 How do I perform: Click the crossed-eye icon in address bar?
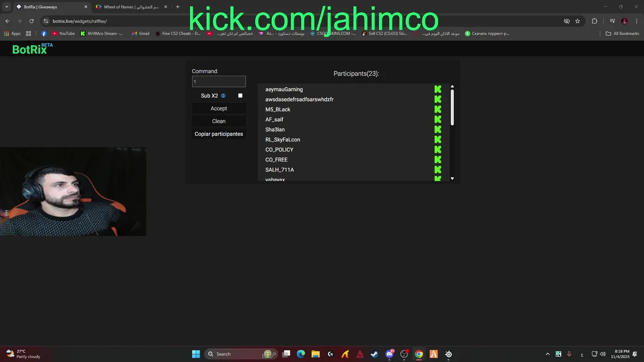pyautogui.click(x=567, y=21)
